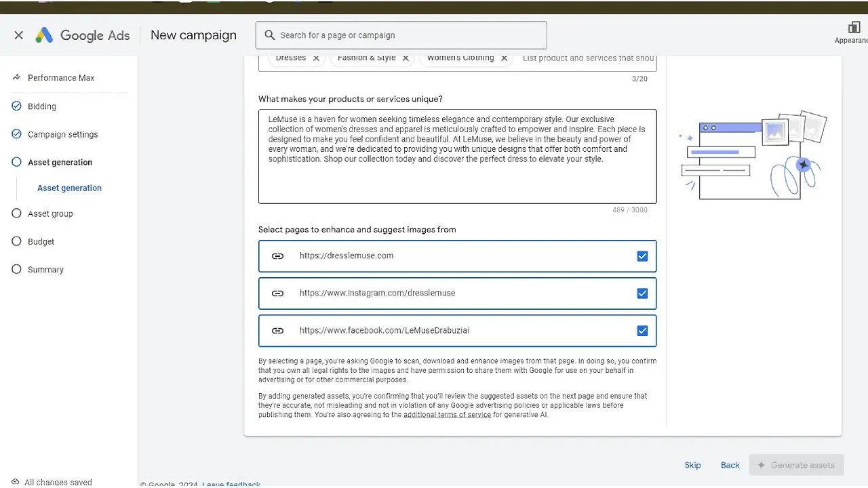
Task: Remove the Fashion & Style chip
Action: 406,58
